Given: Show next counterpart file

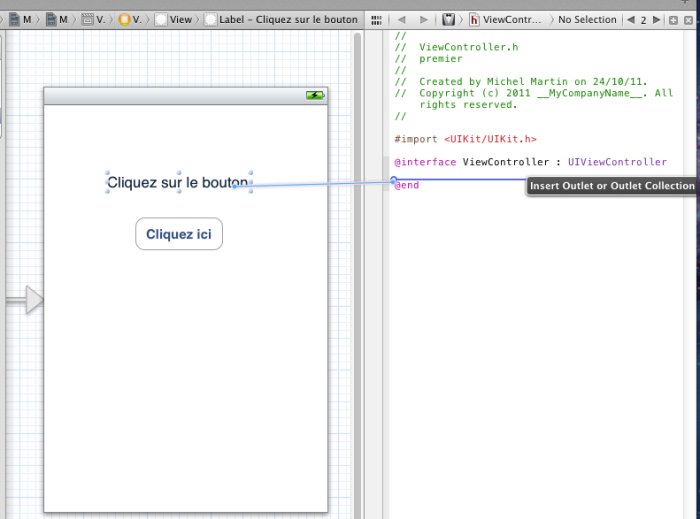Looking at the screenshot, I should 656,19.
